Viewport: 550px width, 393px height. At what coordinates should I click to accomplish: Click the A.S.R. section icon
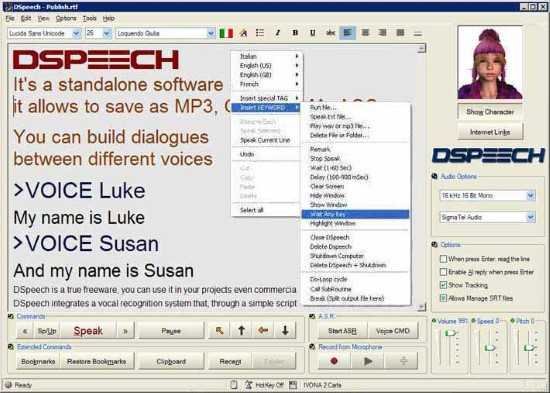click(x=312, y=317)
